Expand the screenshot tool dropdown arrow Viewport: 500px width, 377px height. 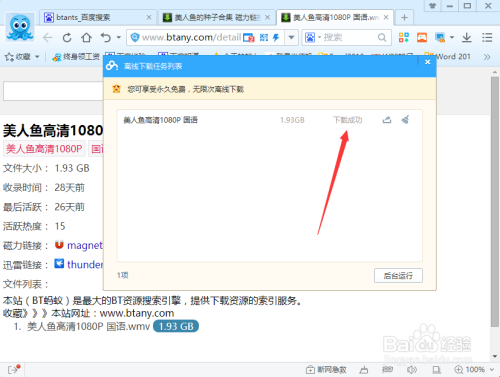(452, 37)
